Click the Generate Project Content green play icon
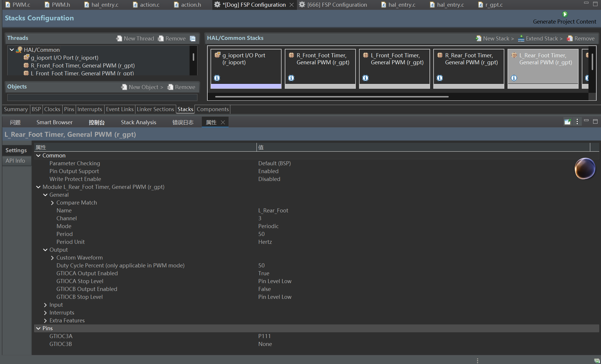 click(565, 14)
